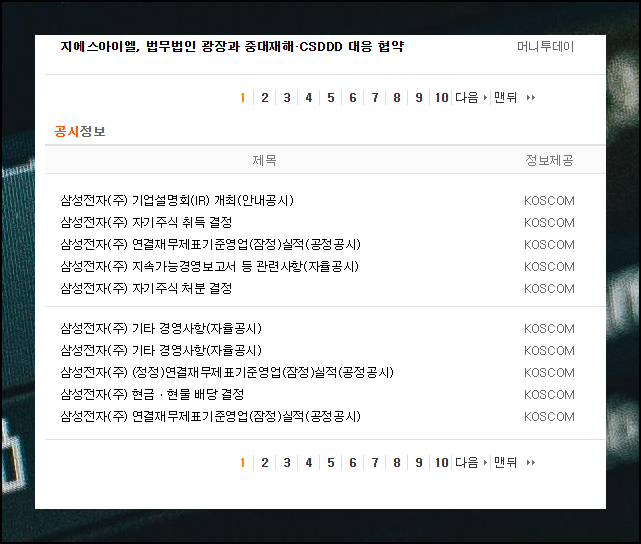
Task: Go to page 8 in the bottom pagination
Action: point(397,463)
